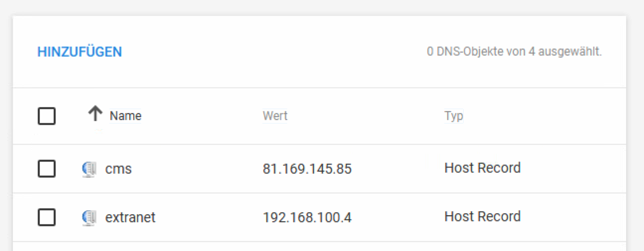Click Host Record type of cms
Screen dimensions: 644x251
[483, 168]
